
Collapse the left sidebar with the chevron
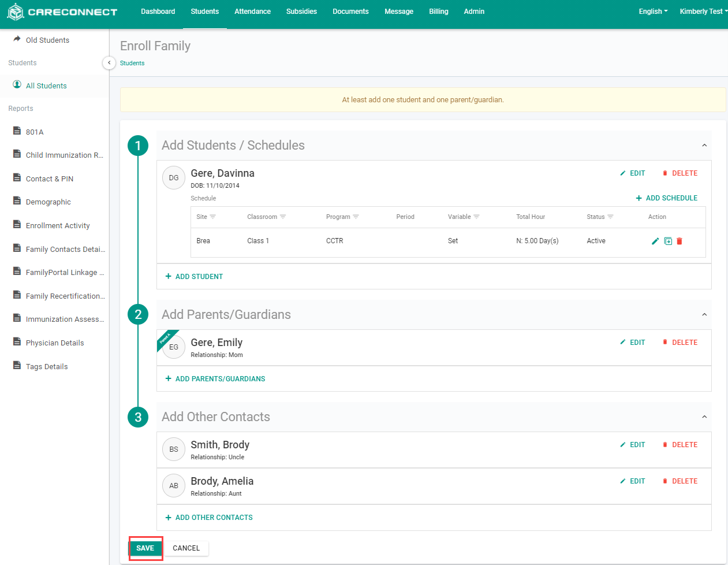[109, 62]
